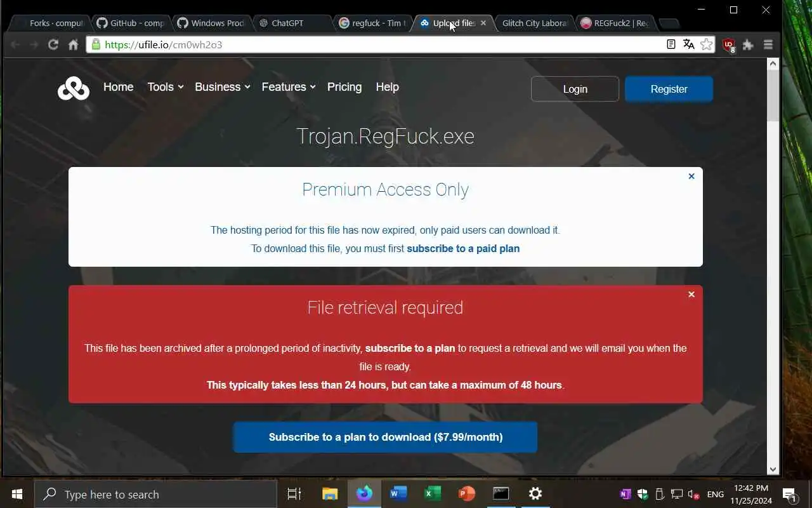The height and width of the screenshot is (508, 812).
Task: Click the ENG language indicator
Action: [x=716, y=494]
